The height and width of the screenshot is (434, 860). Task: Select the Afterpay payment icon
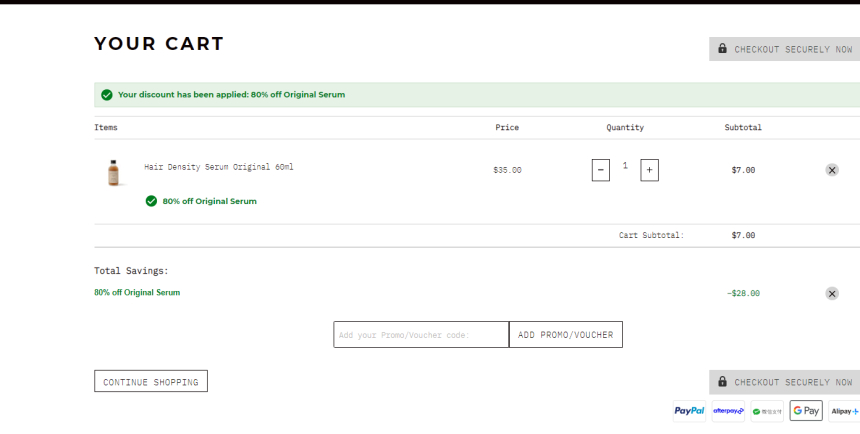tap(728, 411)
